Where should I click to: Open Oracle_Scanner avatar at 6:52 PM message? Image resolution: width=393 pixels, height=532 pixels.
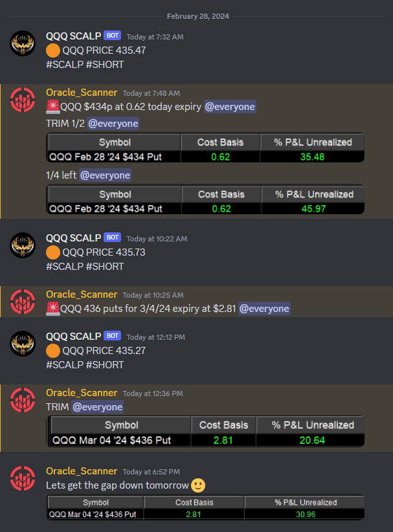[x=23, y=478]
